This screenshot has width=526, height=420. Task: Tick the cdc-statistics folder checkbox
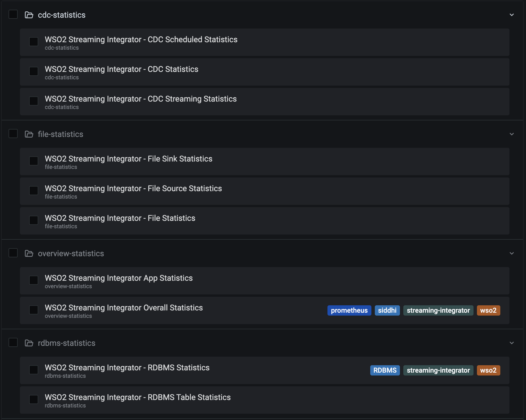[13, 14]
